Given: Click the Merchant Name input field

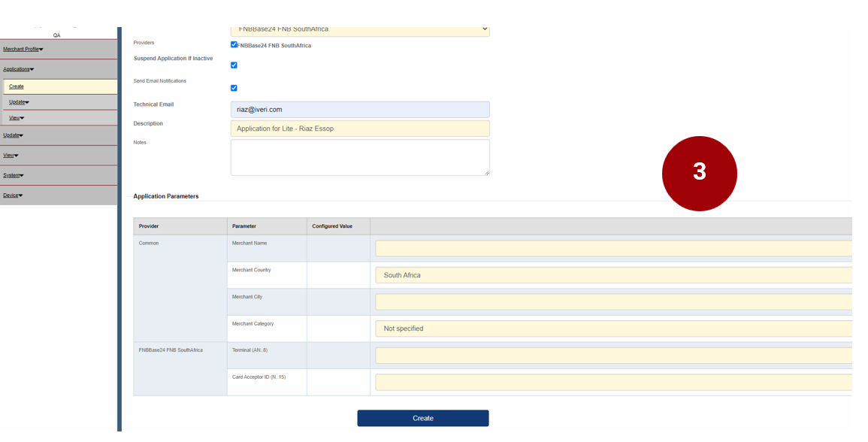Looking at the screenshot, I should 612,248.
